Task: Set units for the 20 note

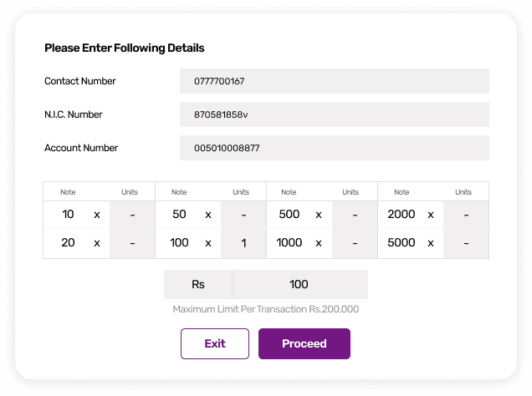Action: click(x=132, y=243)
